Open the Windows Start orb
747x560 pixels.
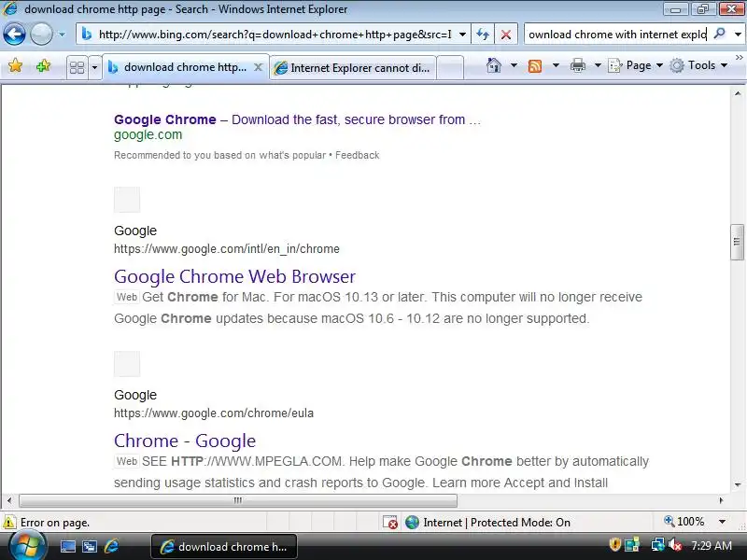pyautogui.click(x=28, y=546)
